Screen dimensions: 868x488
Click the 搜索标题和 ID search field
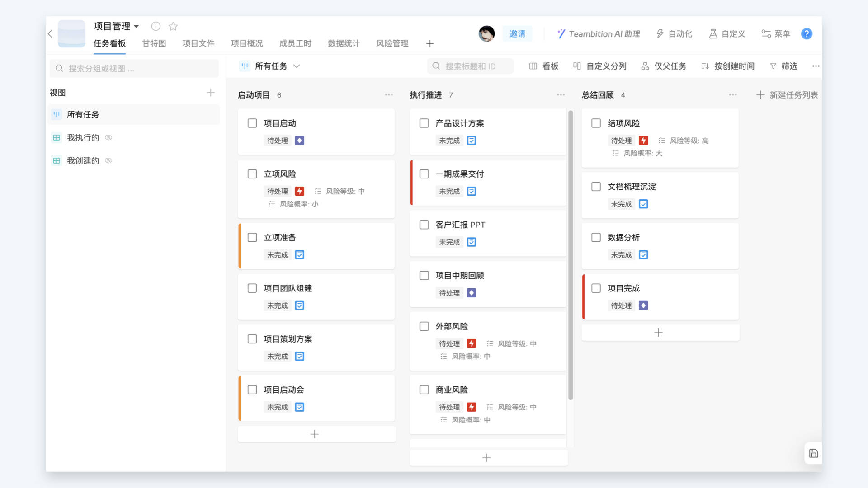pos(470,66)
